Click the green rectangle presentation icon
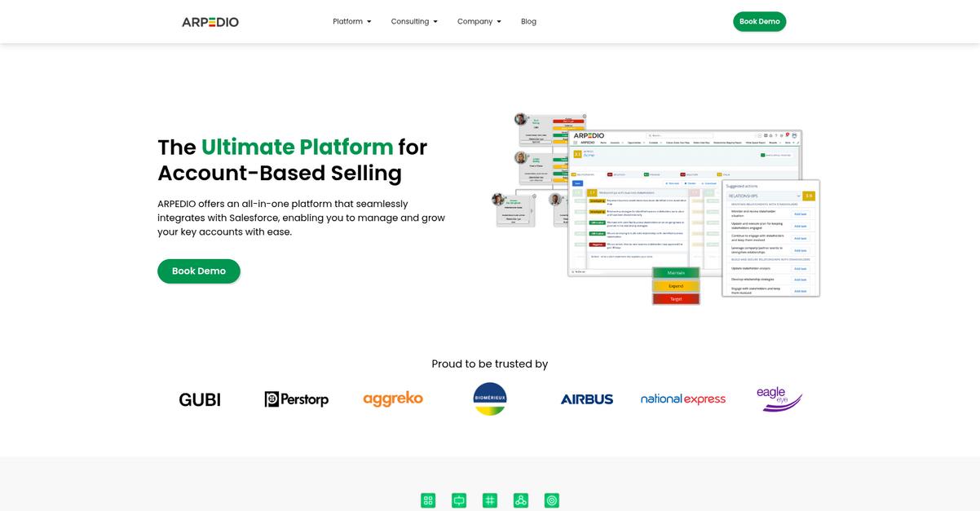 click(459, 500)
